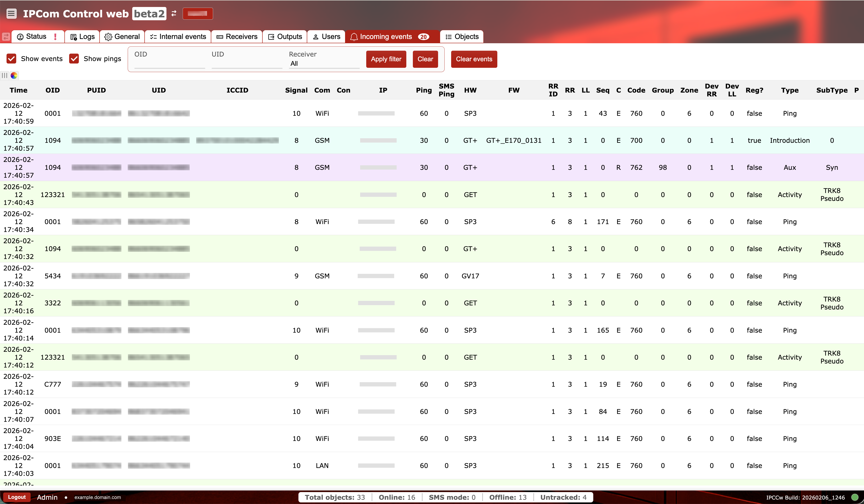
Task: Expand the Incoming events row for OID 1094
Action: (377, 140)
